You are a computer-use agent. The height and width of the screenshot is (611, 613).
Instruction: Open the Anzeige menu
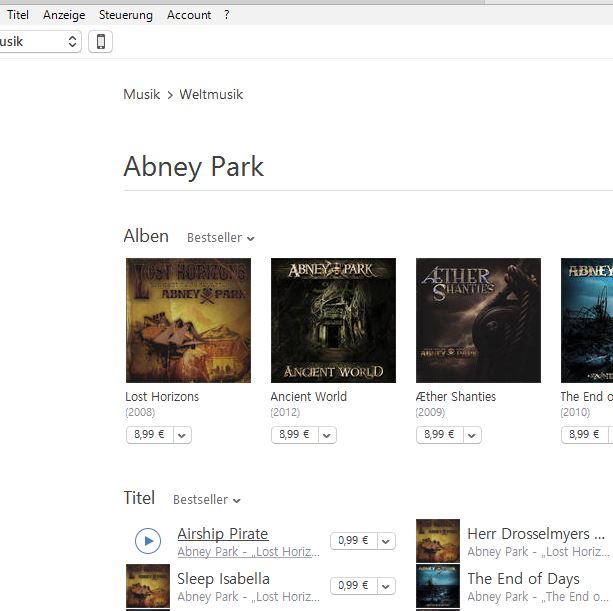[64, 15]
